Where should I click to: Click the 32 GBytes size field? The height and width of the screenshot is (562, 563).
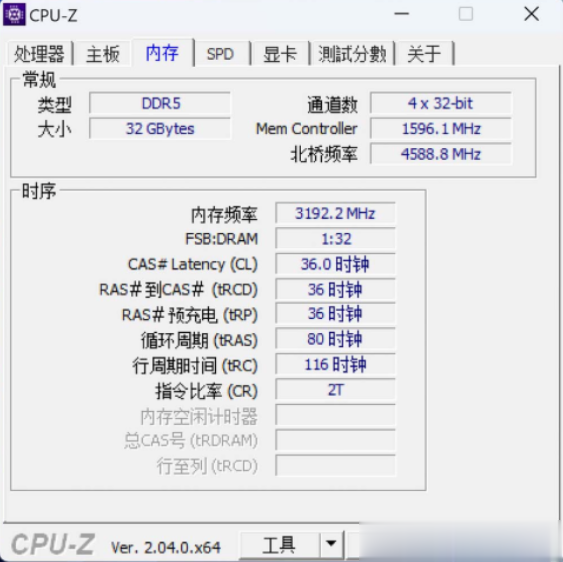tap(160, 129)
